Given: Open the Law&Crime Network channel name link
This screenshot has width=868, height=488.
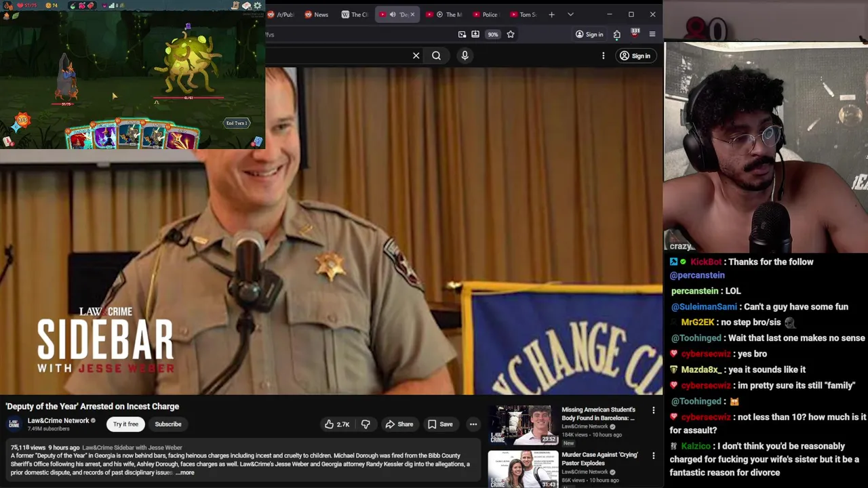Looking at the screenshot, I should coord(58,421).
